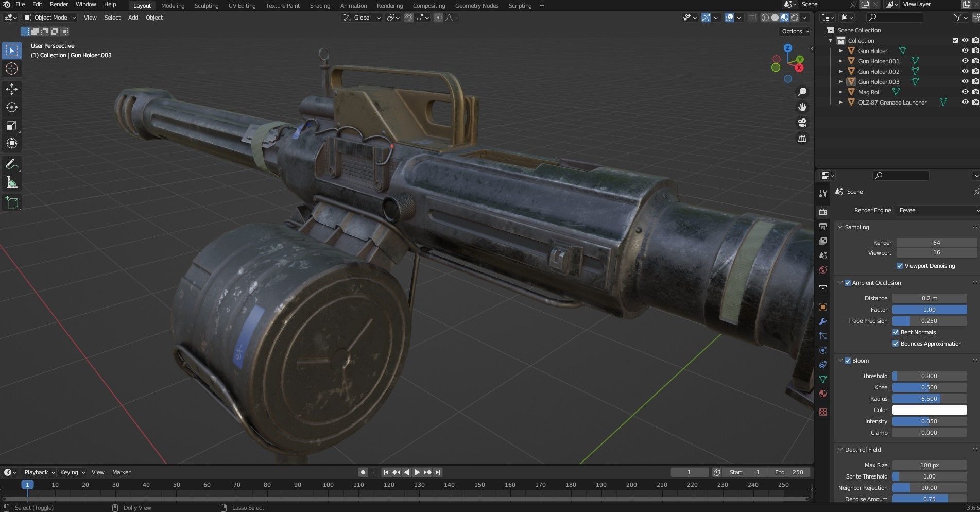Hide Mag Roll object in outliner
980x512 pixels.
click(965, 92)
